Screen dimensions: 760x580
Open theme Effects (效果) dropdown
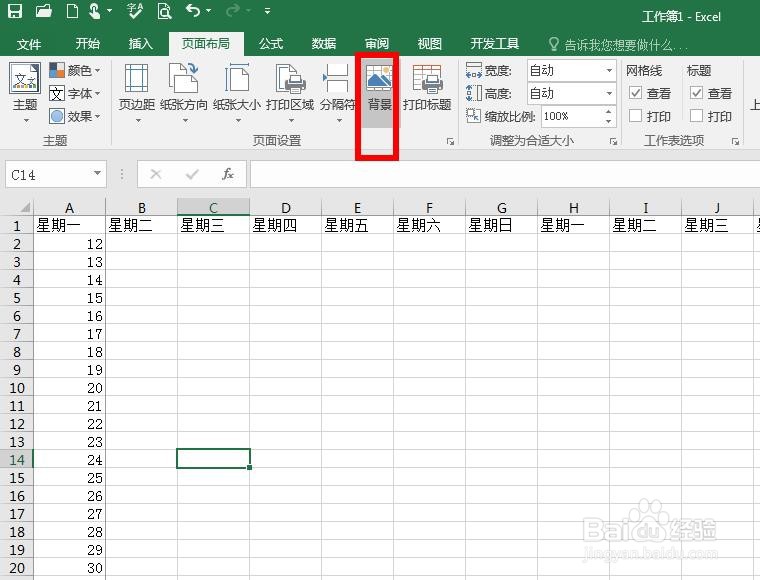click(75, 116)
